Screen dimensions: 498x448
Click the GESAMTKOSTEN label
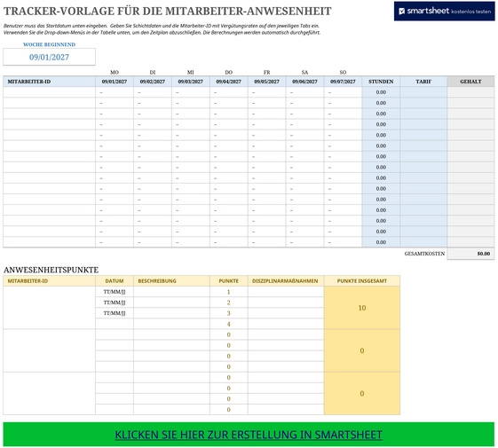coord(424,254)
